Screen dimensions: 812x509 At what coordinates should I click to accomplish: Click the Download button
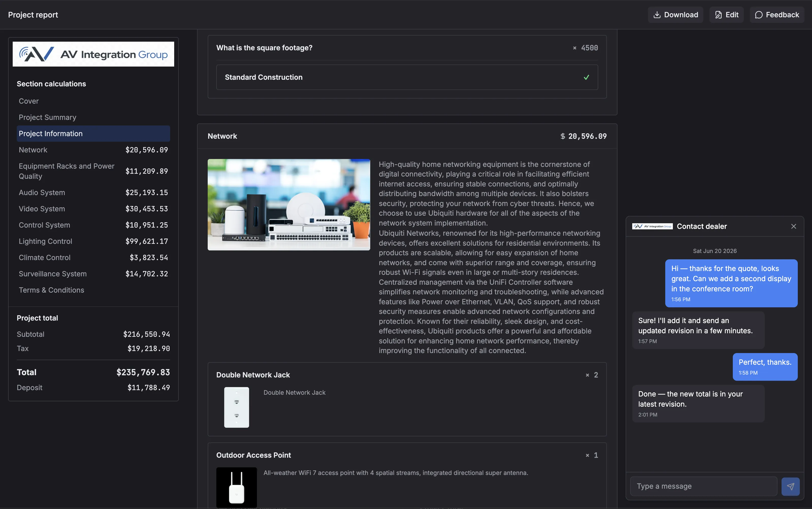pos(675,15)
